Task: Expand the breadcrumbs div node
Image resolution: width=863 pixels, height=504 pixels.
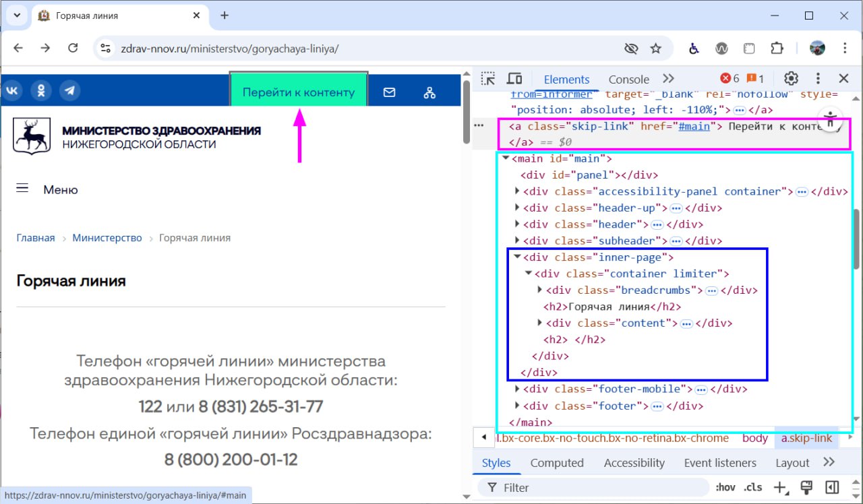Action: 539,290
